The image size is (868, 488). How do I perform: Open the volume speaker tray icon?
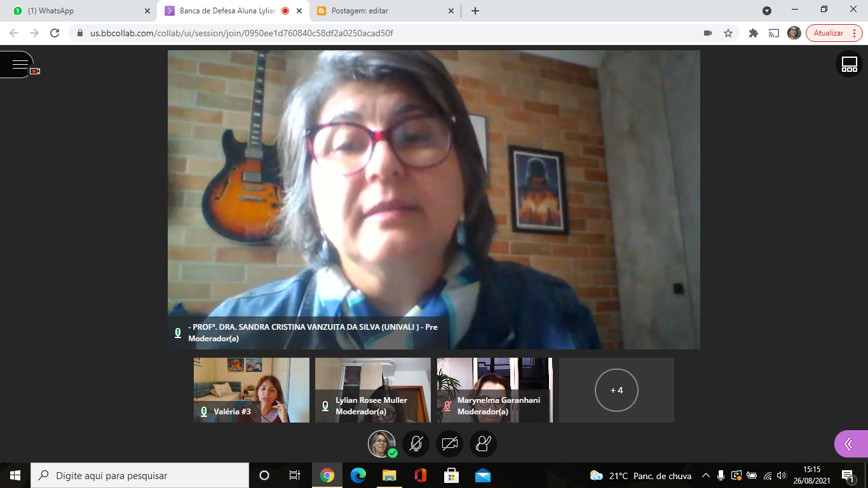782,475
